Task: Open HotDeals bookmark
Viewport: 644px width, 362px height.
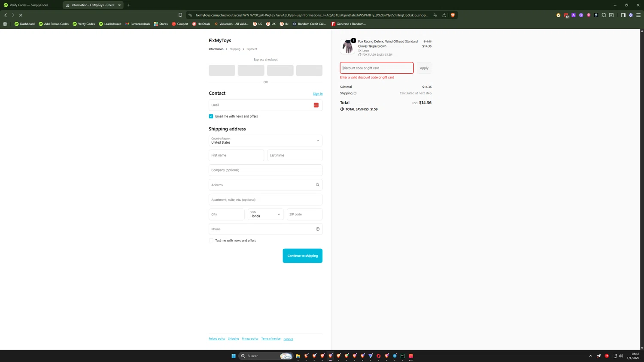Action: (201, 24)
